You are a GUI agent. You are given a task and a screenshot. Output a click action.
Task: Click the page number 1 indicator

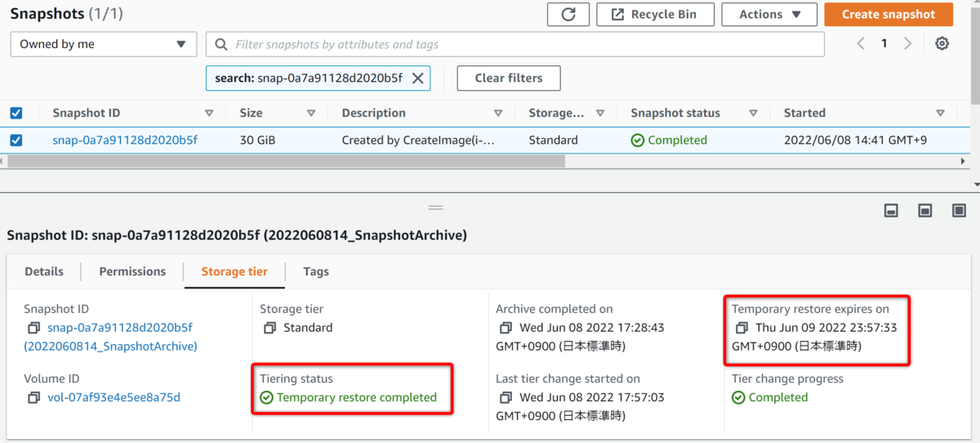coord(884,44)
